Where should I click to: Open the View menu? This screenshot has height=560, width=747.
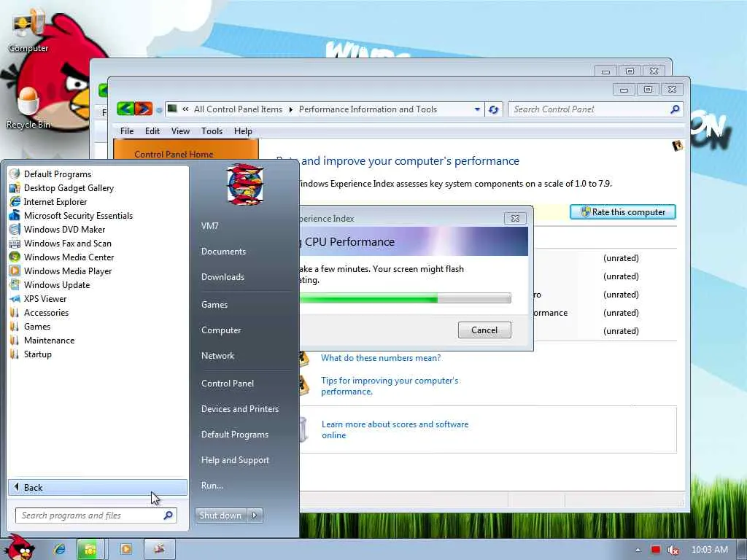pos(181,131)
